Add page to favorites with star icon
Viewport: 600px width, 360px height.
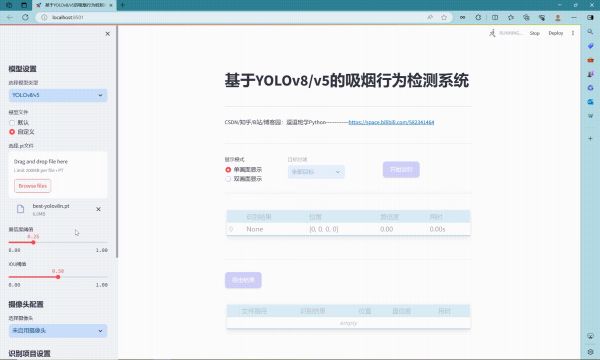[x=444, y=17]
